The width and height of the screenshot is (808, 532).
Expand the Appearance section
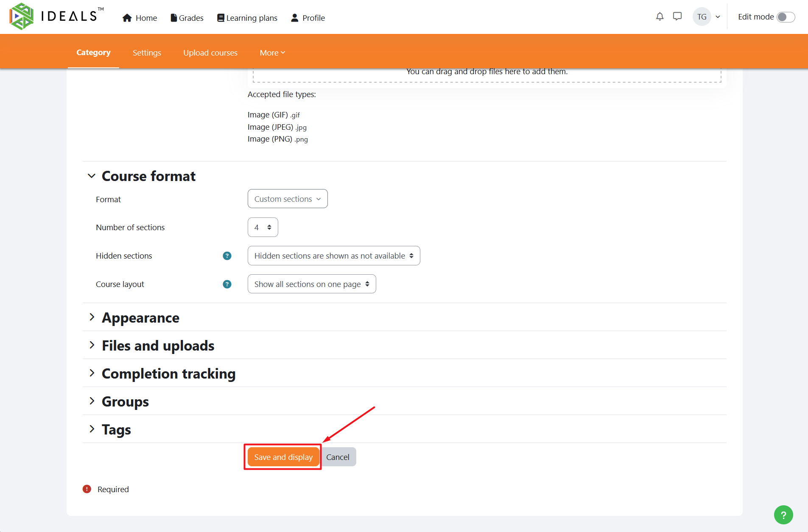(x=140, y=318)
